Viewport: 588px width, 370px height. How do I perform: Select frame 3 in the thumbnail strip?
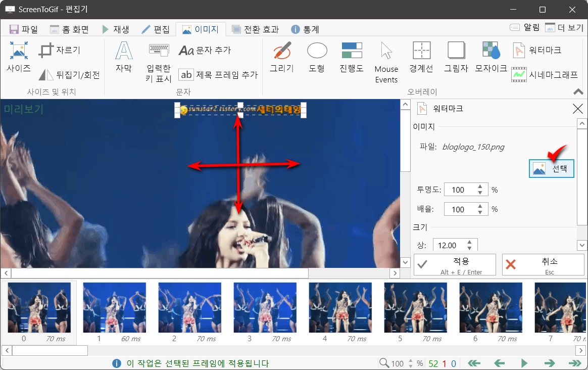(x=265, y=309)
